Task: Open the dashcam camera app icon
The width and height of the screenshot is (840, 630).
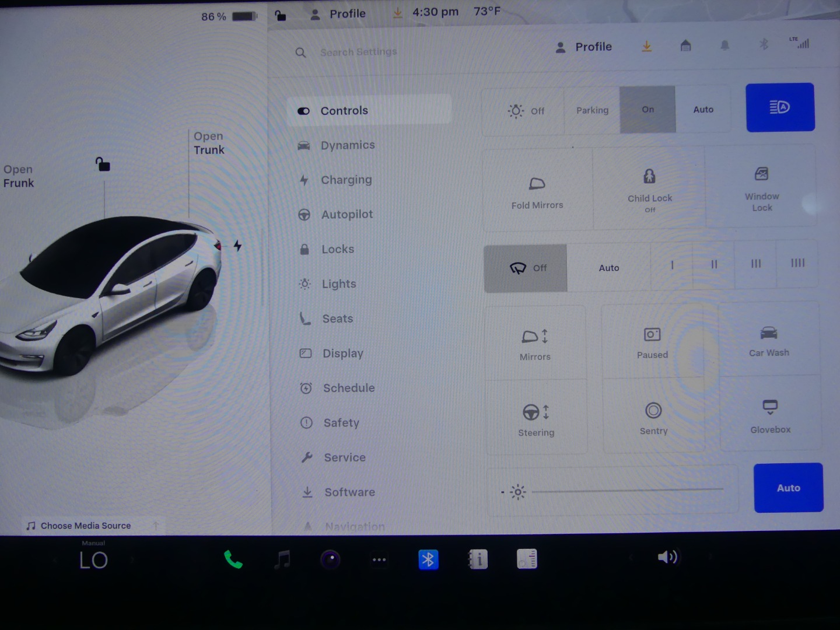Action: tap(330, 560)
